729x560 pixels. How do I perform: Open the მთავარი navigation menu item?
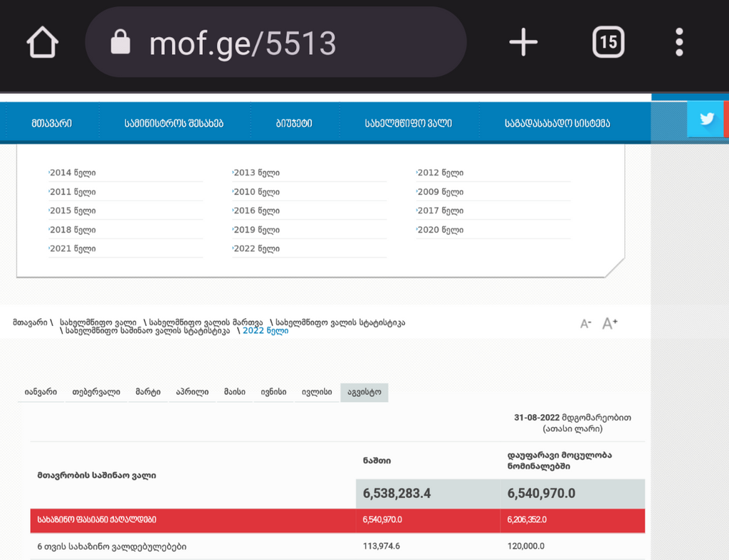(51, 123)
